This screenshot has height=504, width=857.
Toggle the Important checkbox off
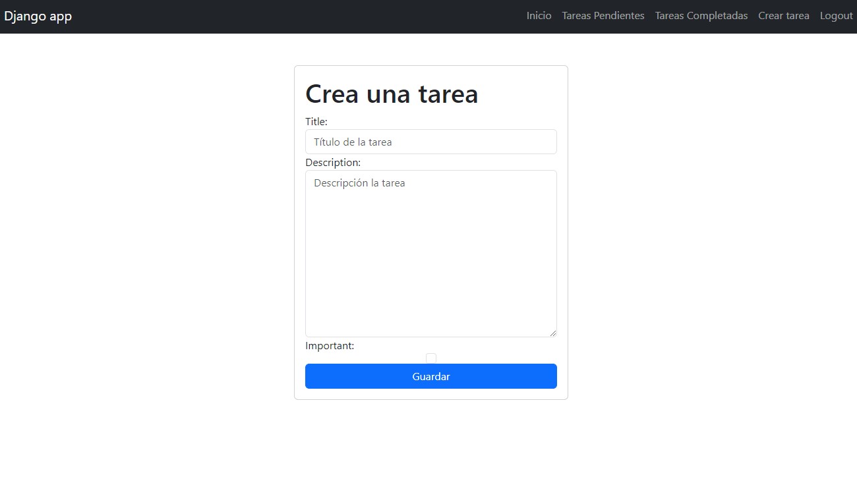coord(431,358)
